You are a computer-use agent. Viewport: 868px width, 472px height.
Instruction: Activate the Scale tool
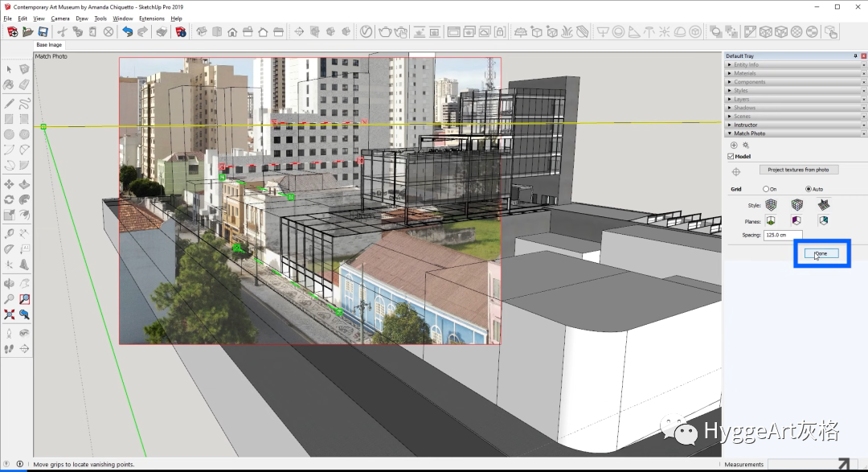click(9, 215)
